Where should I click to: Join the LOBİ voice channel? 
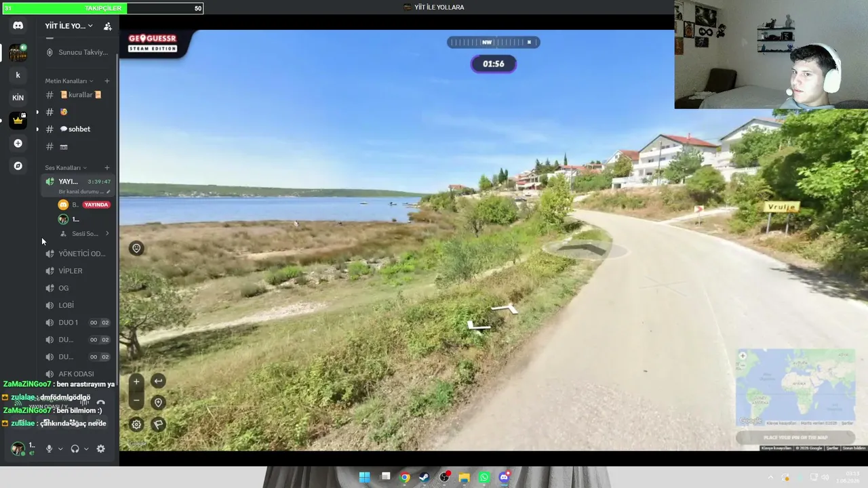[78, 305]
